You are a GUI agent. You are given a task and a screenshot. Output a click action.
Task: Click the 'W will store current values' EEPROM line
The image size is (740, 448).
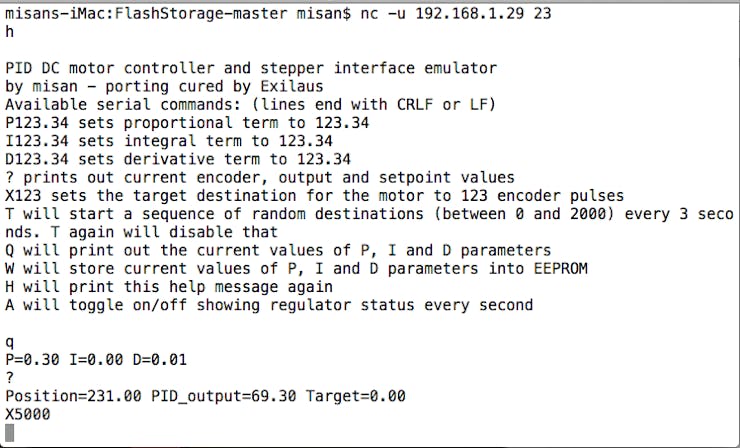coord(296,269)
